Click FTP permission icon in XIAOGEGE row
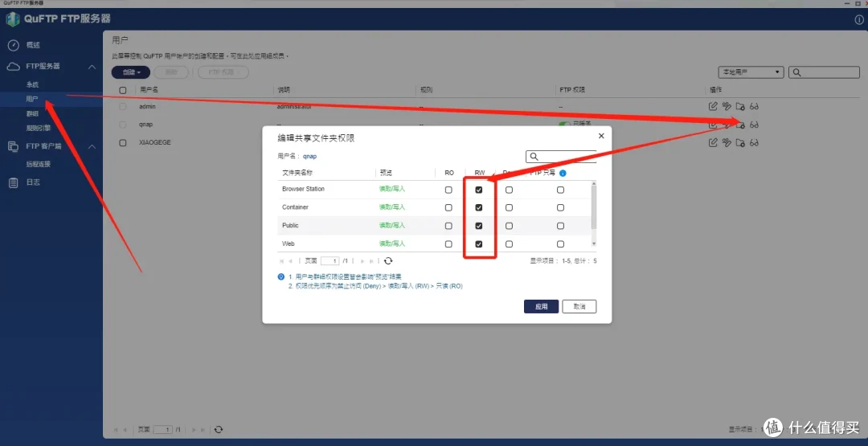 (x=727, y=143)
